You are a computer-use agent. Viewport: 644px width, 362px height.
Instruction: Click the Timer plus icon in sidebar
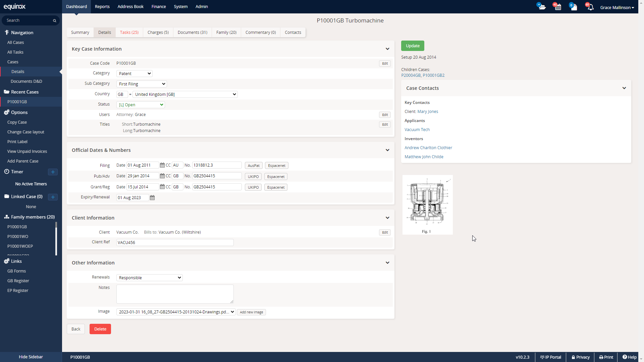53,172
